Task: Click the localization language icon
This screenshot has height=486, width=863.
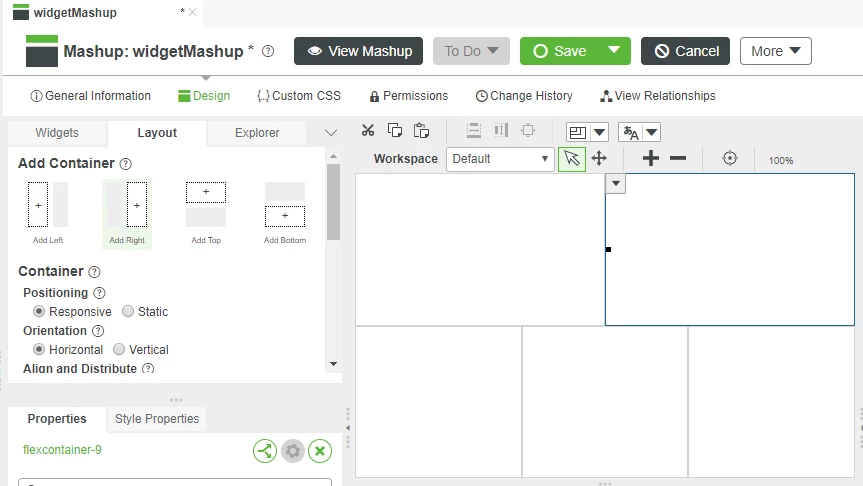Action: (631, 133)
